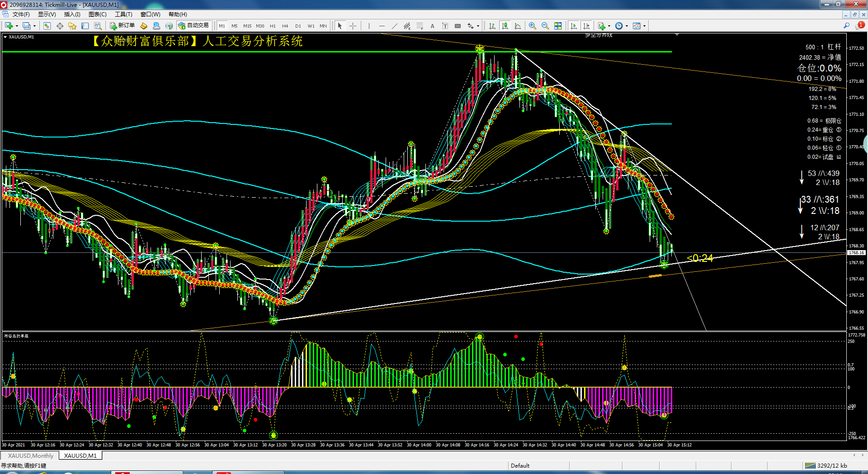Toggle chart shift

click(587, 26)
